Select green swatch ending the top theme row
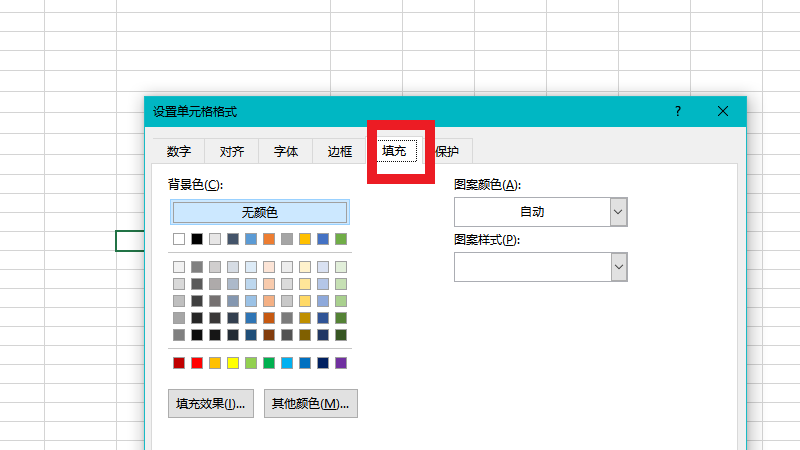800x450 pixels. tap(341, 239)
